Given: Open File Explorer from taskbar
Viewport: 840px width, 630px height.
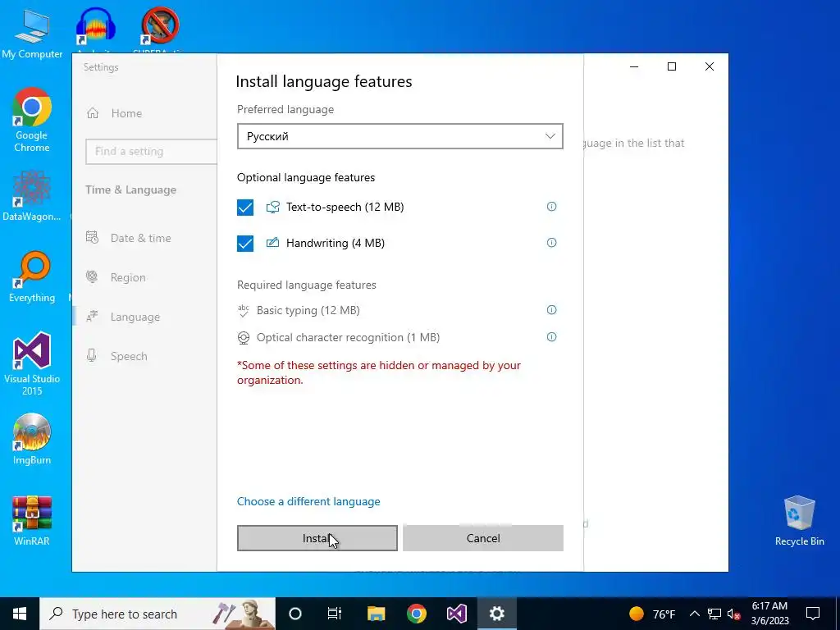Looking at the screenshot, I should (376, 614).
